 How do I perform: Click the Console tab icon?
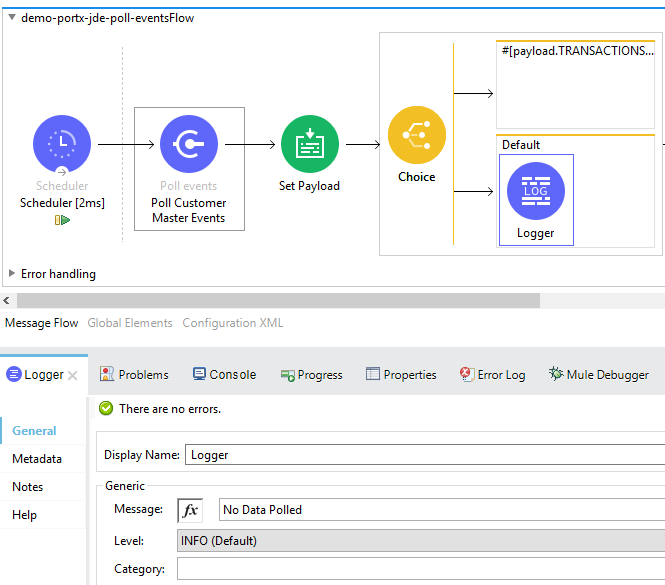pos(199,374)
